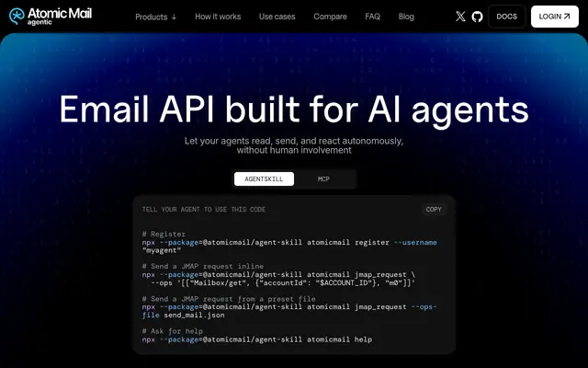
Task: Expand the Products dropdown menu
Action: [155, 17]
